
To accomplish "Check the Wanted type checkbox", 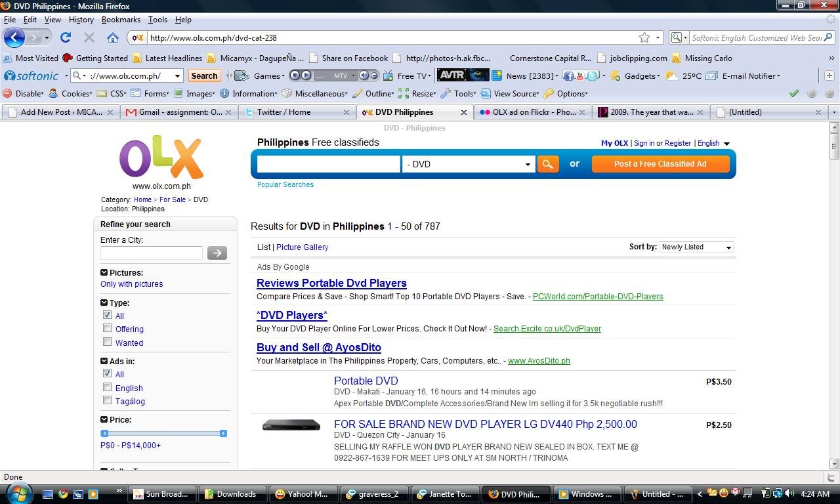I will point(108,342).
